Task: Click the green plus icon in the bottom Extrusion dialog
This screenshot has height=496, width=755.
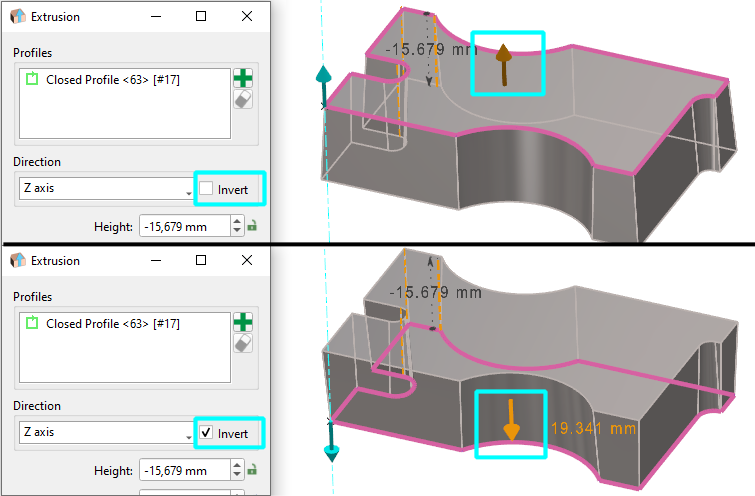Action: pos(243,322)
